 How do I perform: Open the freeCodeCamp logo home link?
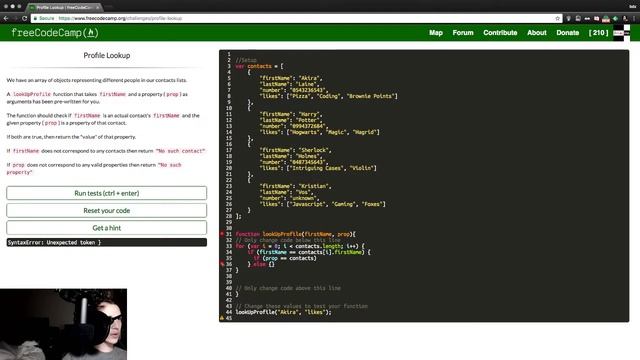point(55,33)
